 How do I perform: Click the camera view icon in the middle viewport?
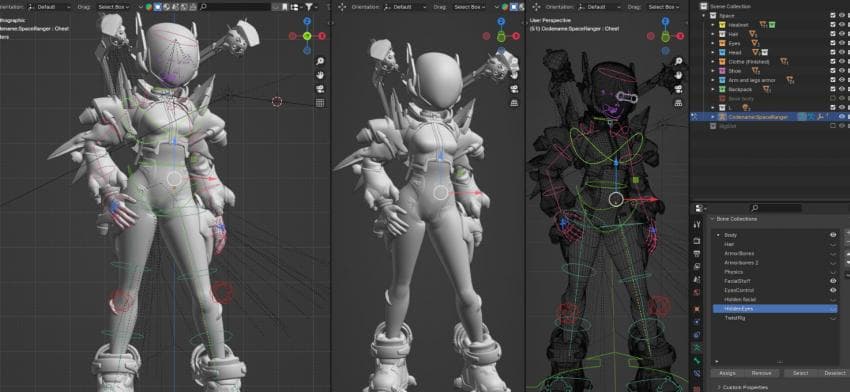[x=513, y=89]
